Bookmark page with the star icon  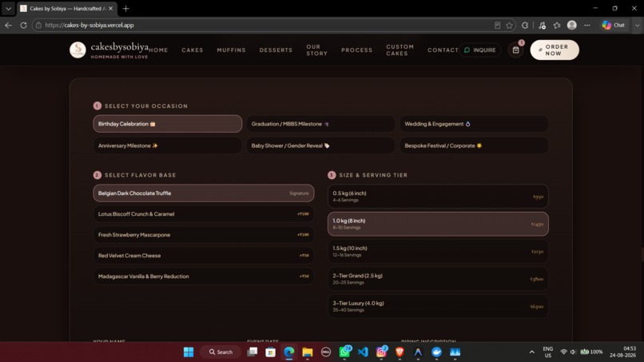pos(510,25)
